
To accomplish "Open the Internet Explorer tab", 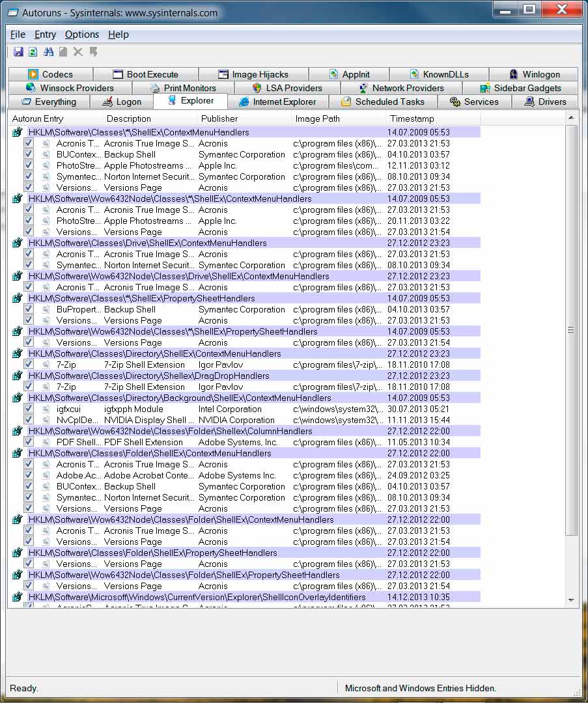I will pos(277,102).
